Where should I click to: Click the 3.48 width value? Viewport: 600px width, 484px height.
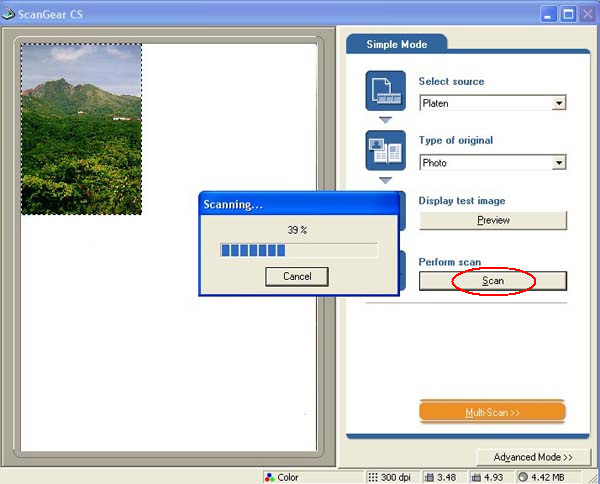point(447,477)
